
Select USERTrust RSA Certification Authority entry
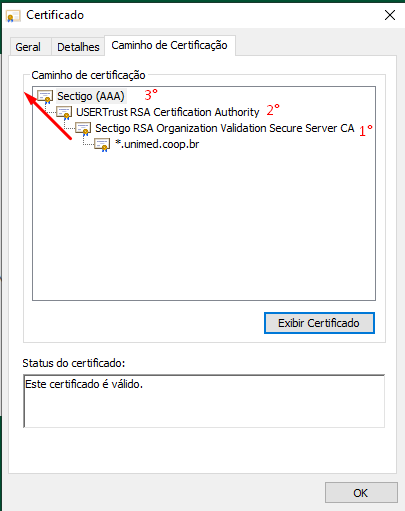point(168,112)
